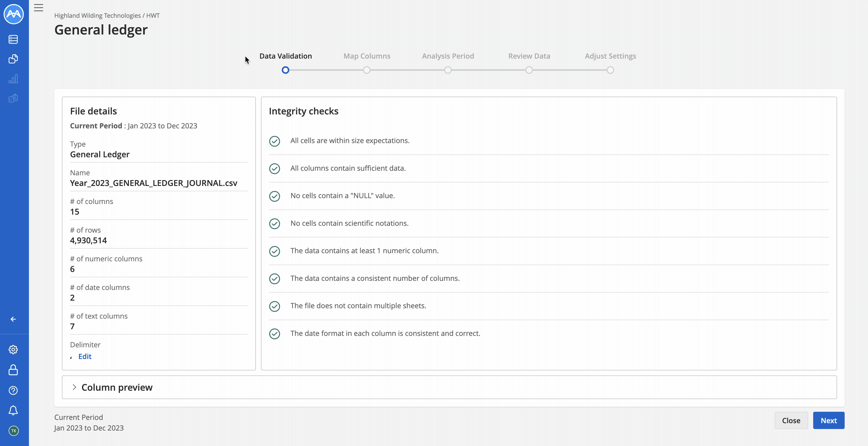The image size is (868, 446).
Task: Click the File details heading
Action: point(93,111)
